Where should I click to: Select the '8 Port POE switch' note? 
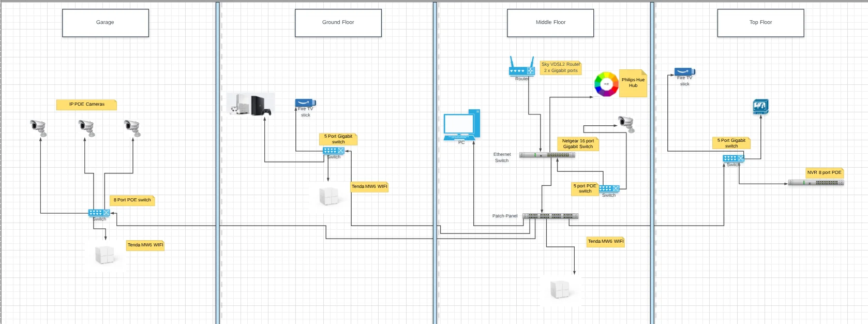click(132, 200)
